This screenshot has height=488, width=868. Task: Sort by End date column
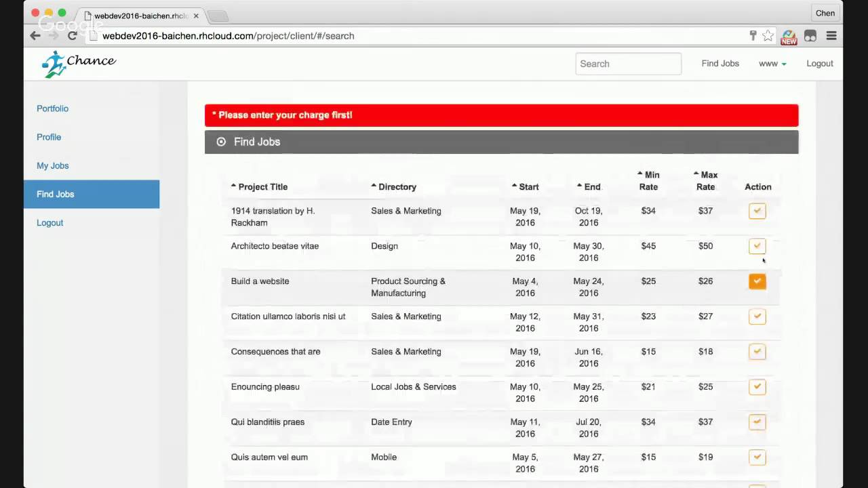click(589, 187)
